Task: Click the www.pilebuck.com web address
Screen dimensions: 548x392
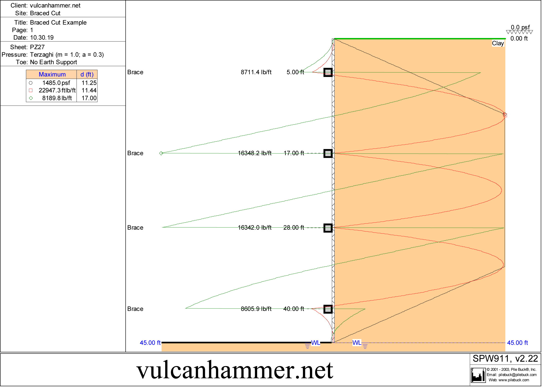Action: [513, 380]
